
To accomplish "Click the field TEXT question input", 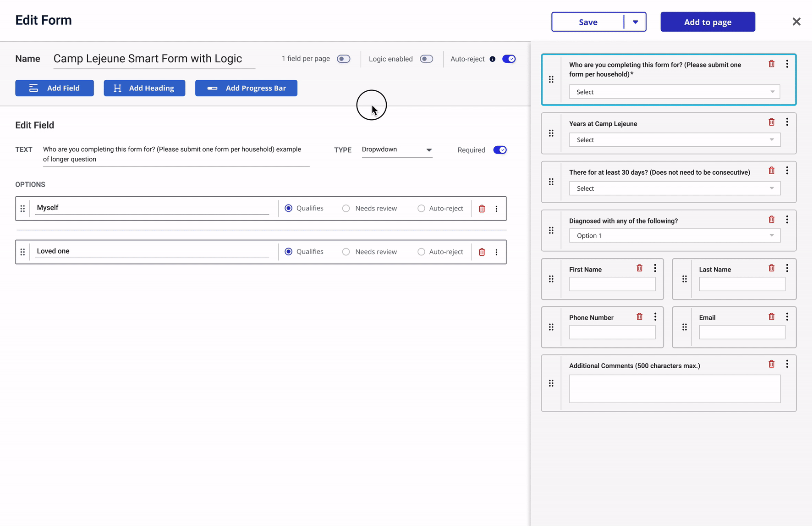I will [176, 155].
